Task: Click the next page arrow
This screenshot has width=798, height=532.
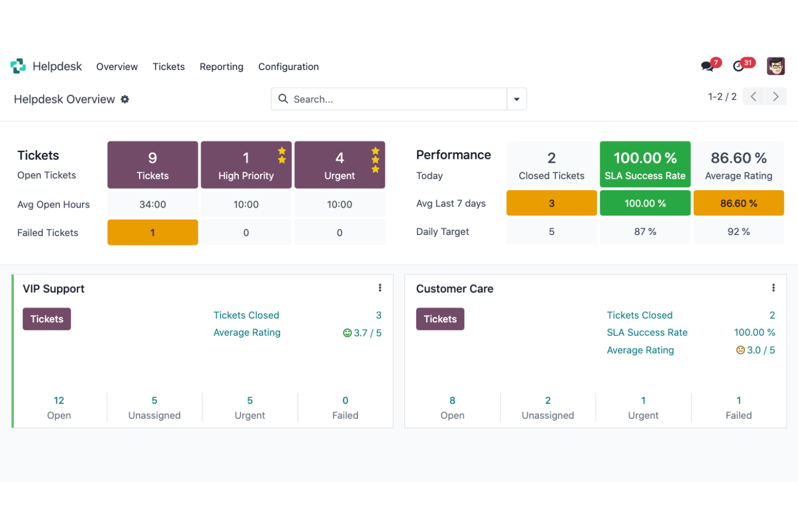Action: (x=776, y=96)
